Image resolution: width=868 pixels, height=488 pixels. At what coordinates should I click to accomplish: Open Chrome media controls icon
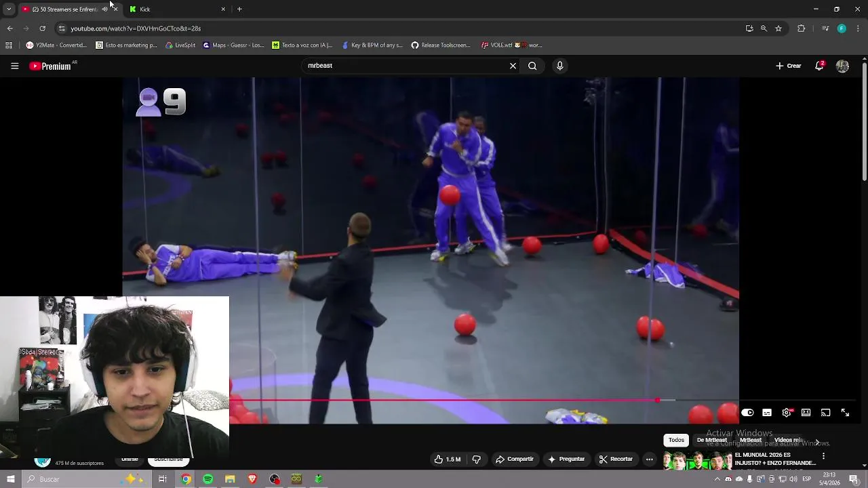pos(825,28)
